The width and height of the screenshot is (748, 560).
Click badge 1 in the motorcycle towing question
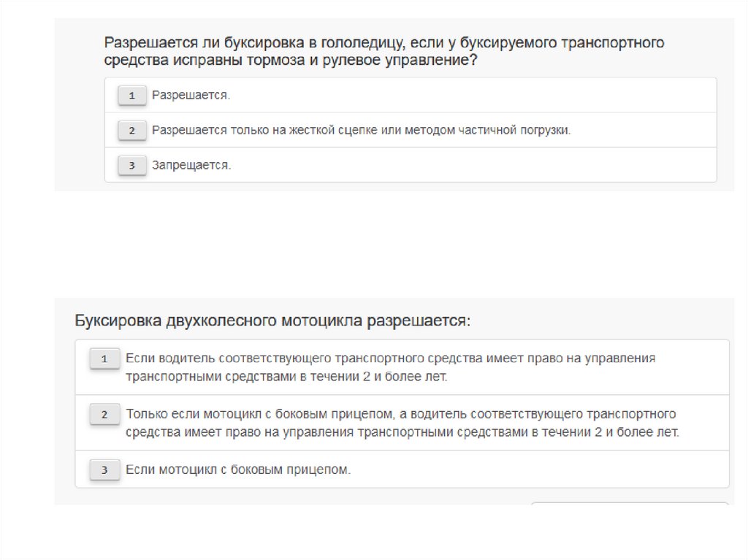tap(104, 359)
